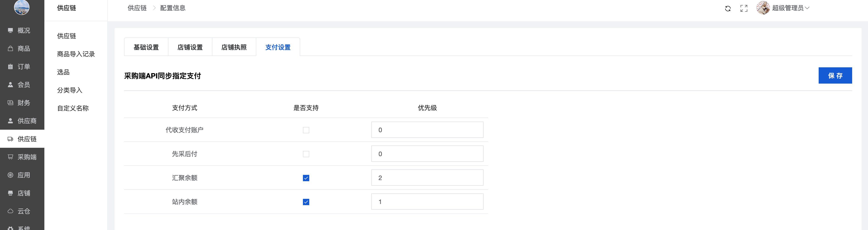Enable the 先采后付 support checkbox
868x230 pixels.
[x=306, y=154]
